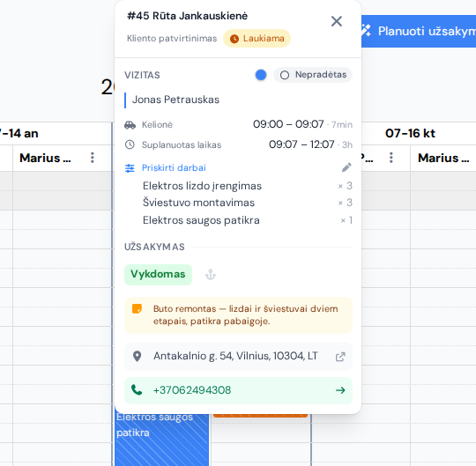Open three-dot menu right of the popup
The image size is (476, 466).
[x=391, y=158]
